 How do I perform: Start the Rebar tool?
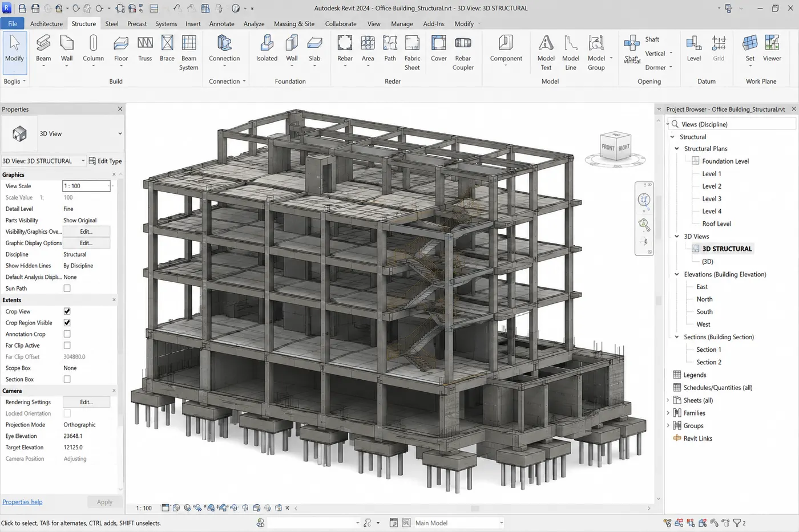coord(345,49)
